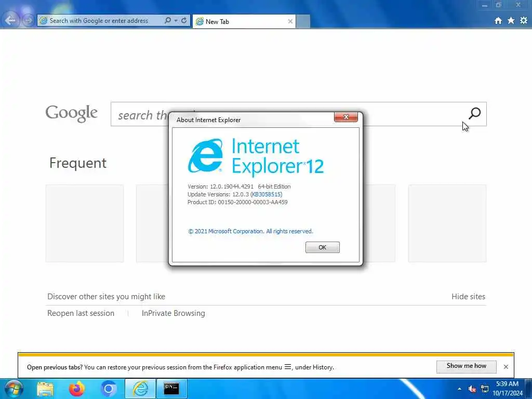532x399 pixels.
Task: Start InPrivate Browsing
Action: pos(174,313)
